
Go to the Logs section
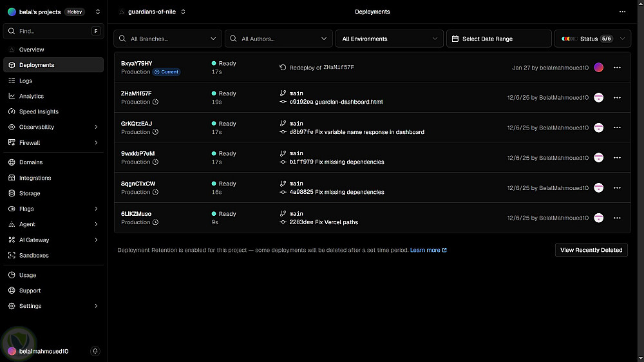(x=26, y=81)
